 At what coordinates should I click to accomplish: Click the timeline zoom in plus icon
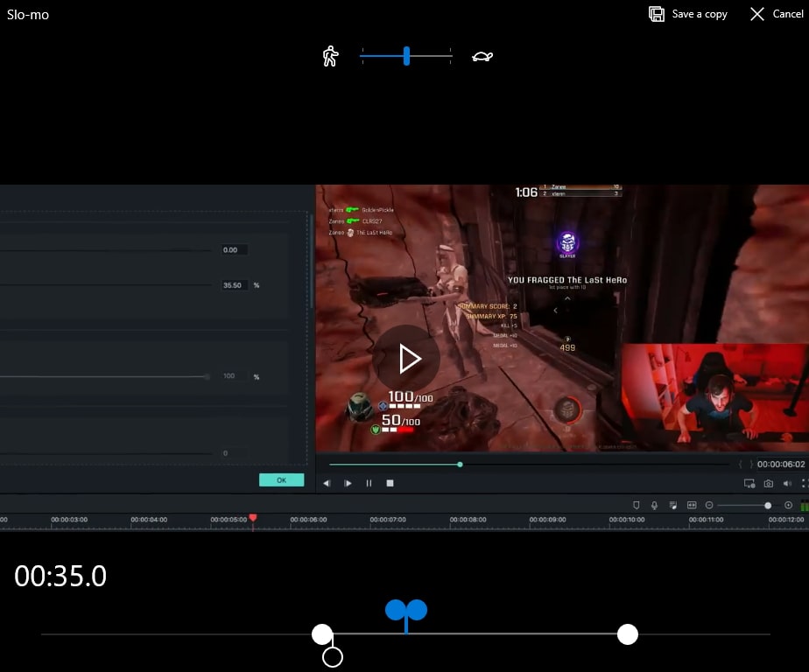(788, 506)
